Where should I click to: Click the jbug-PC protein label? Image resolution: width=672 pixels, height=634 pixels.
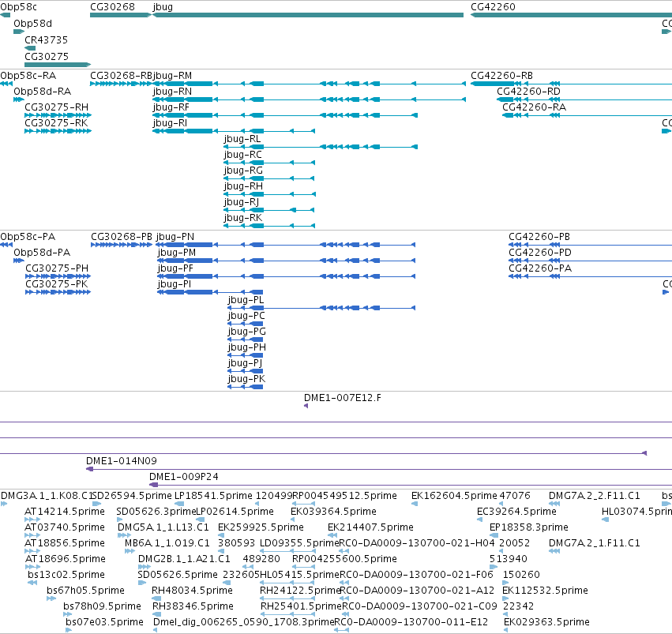[x=246, y=316]
